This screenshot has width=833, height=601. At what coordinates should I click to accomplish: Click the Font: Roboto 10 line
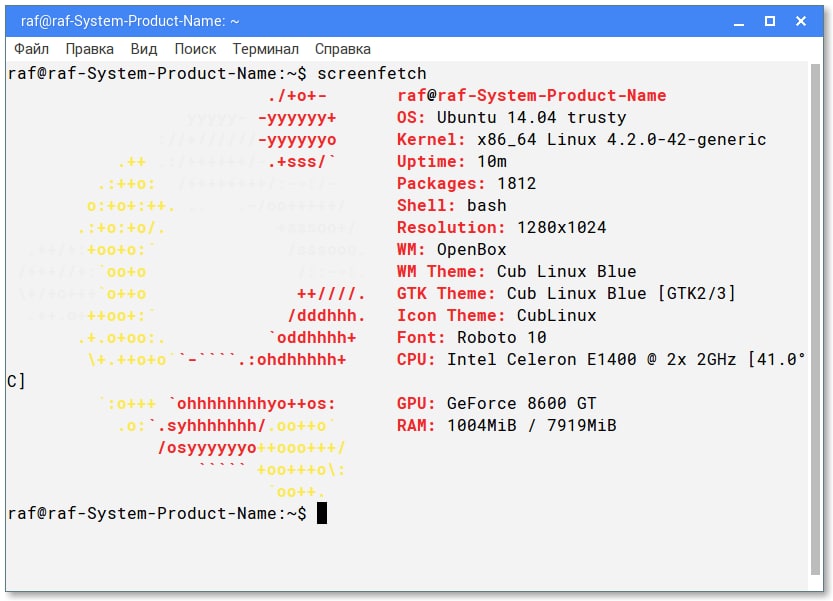[x=472, y=337]
